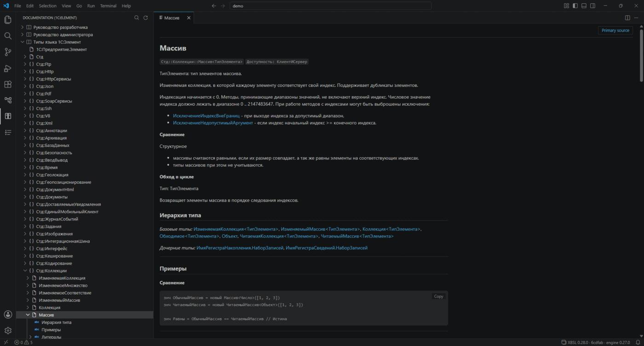Open the File menu
644x346 pixels.
click(x=17, y=6)
